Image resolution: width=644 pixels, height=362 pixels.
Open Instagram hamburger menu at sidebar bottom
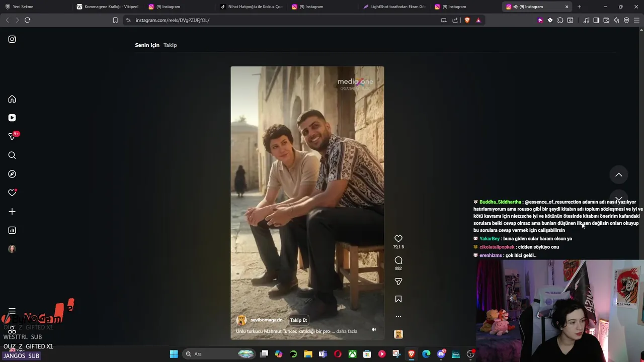click(x=12, y=311)
